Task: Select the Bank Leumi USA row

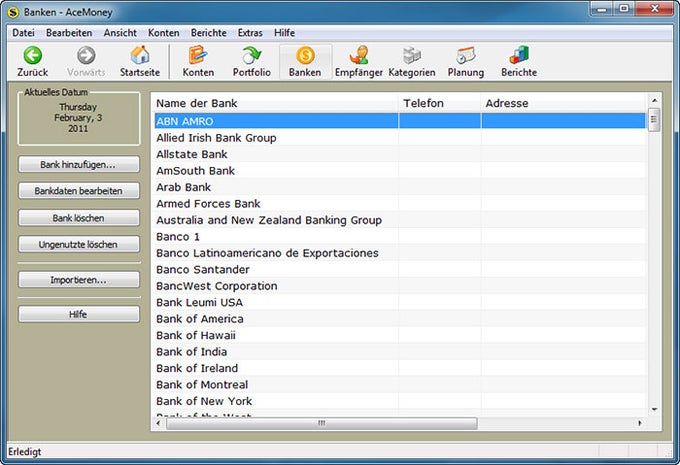Action: pyautogui.click(x=400, y=303)
